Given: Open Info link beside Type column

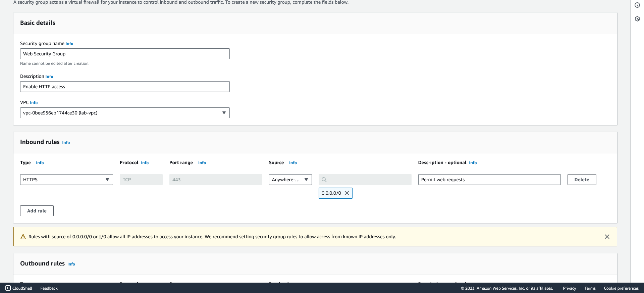Looking at the screenshot, I should click(x=40, y=163).
